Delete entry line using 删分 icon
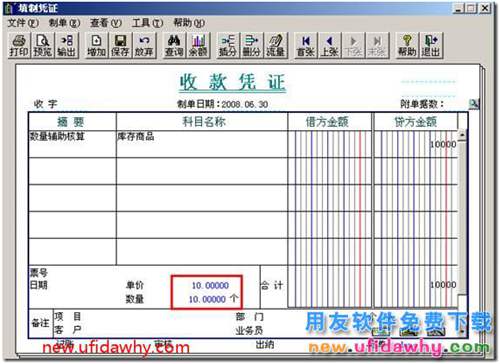The height and width of the screenshot is (364, 500). [x=252, y=45]
